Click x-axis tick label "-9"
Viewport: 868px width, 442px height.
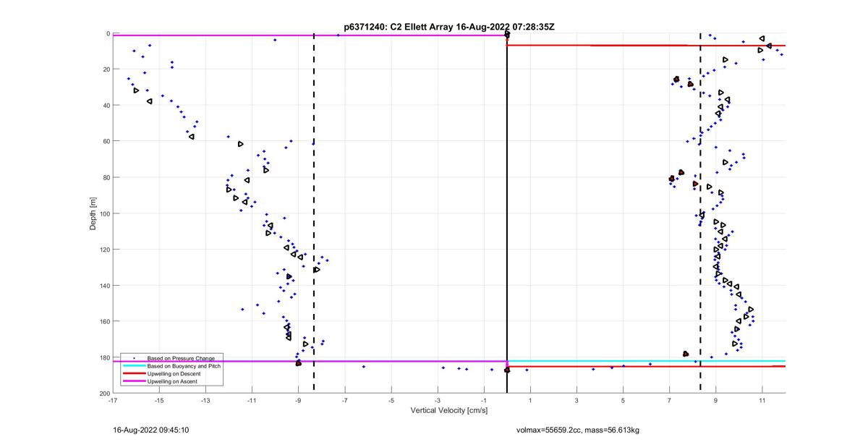pos(298,400)
